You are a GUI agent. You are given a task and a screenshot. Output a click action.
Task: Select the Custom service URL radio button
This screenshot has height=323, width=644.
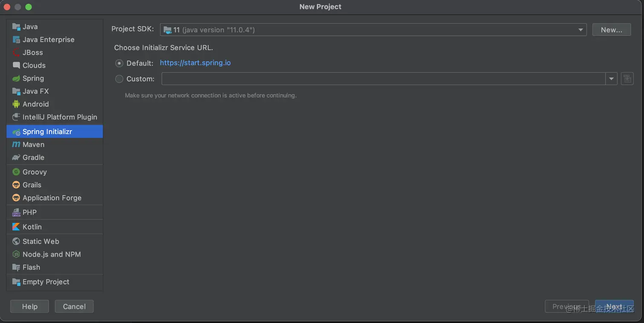pyautogui.click(x=119, y=79)
